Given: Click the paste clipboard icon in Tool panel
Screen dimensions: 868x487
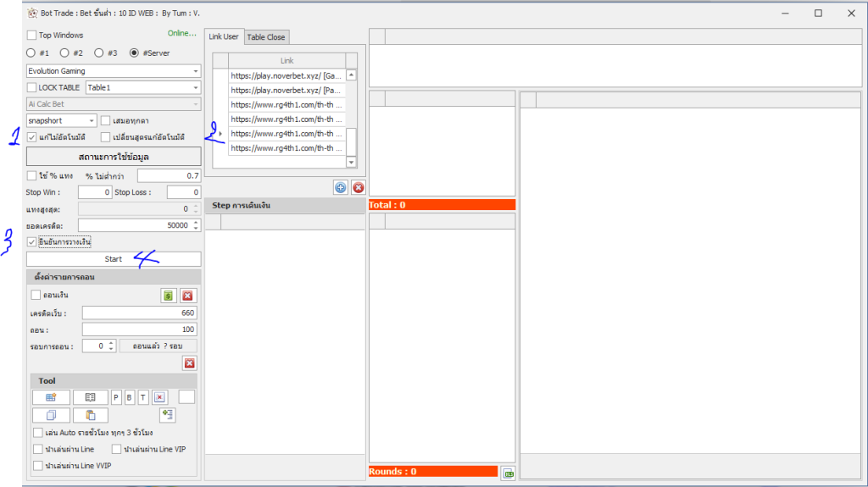Looking at the screenshot, I should point(90,415).
